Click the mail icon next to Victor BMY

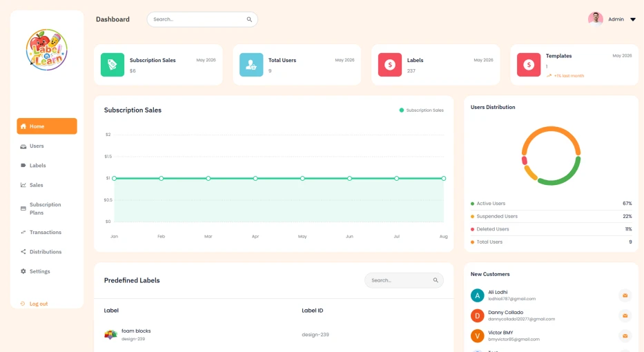(x=625, y=335)
